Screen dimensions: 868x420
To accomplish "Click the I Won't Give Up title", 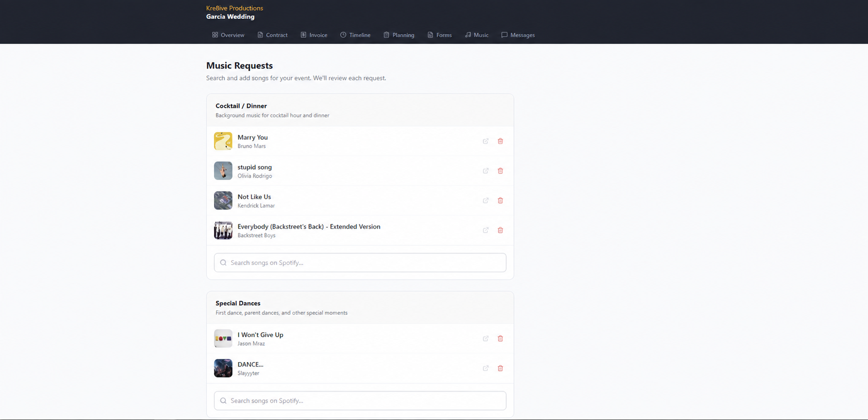I will click(x=260, y=335).
